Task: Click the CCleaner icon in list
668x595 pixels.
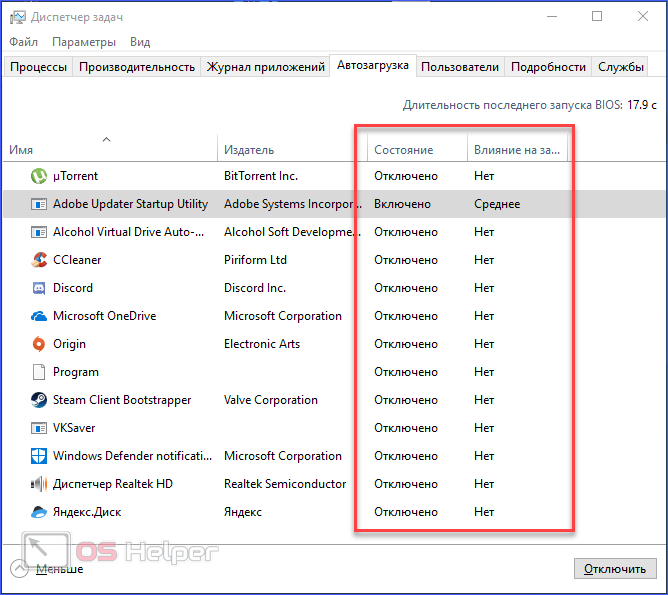Action: 39,260
